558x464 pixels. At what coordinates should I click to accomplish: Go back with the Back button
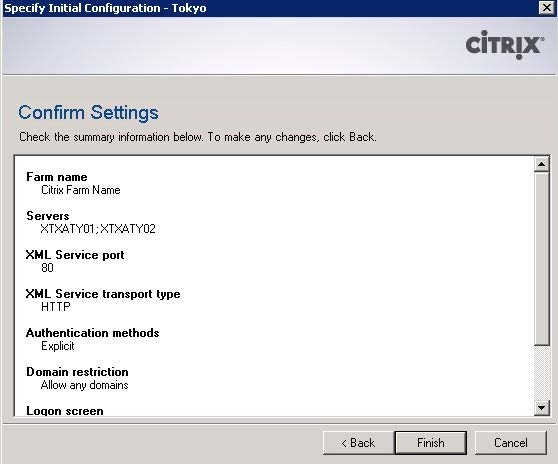(x=358, y=443)
